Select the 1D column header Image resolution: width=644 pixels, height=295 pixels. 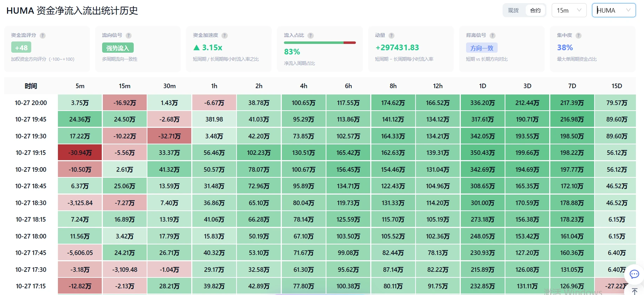tap(483, 86)
